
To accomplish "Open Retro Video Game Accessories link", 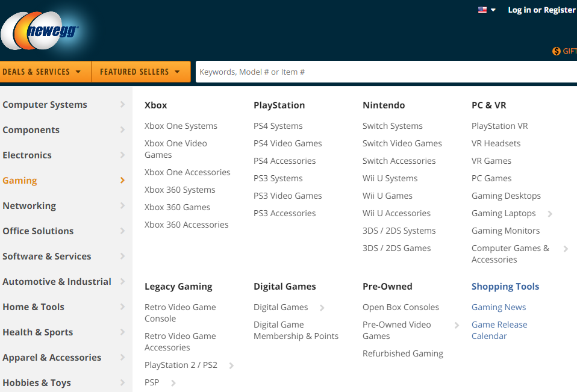I will coord(180,341).
